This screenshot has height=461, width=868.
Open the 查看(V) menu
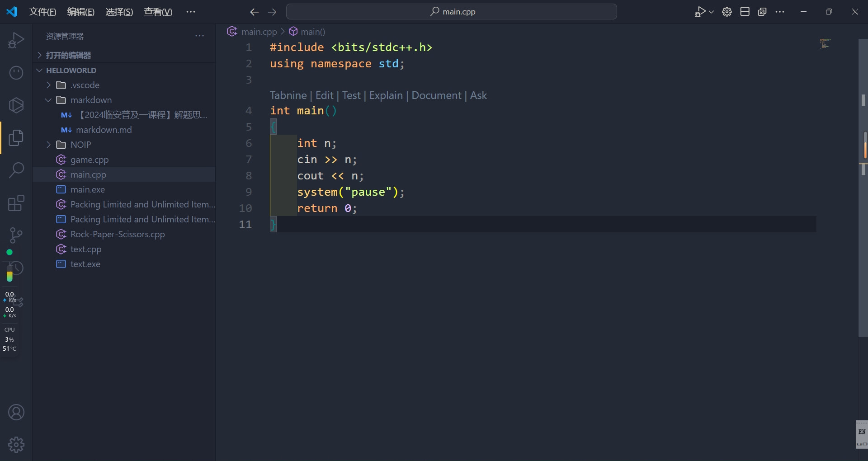pos(158,12)
